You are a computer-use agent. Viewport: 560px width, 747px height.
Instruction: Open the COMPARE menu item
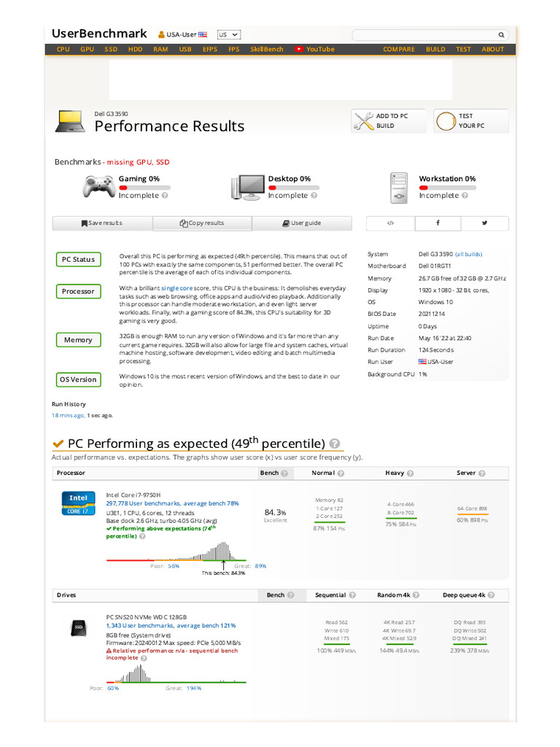coord(399,49)
